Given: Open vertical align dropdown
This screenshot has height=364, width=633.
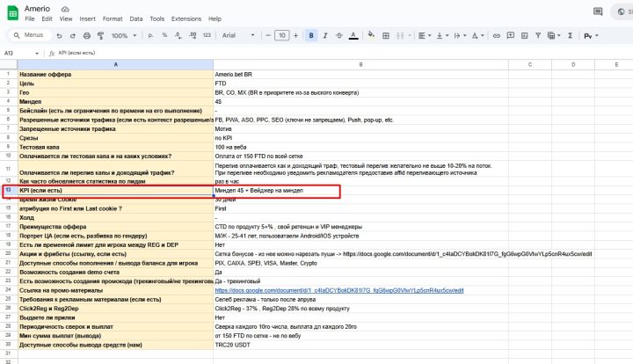Looking at the screenshot, I should (442, 35).
